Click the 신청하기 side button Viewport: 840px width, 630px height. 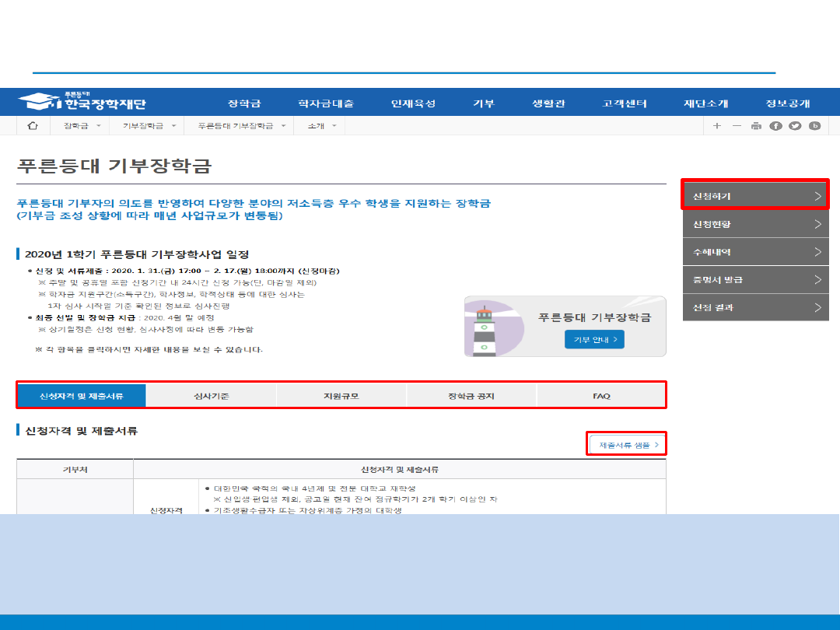pos(755,196)
